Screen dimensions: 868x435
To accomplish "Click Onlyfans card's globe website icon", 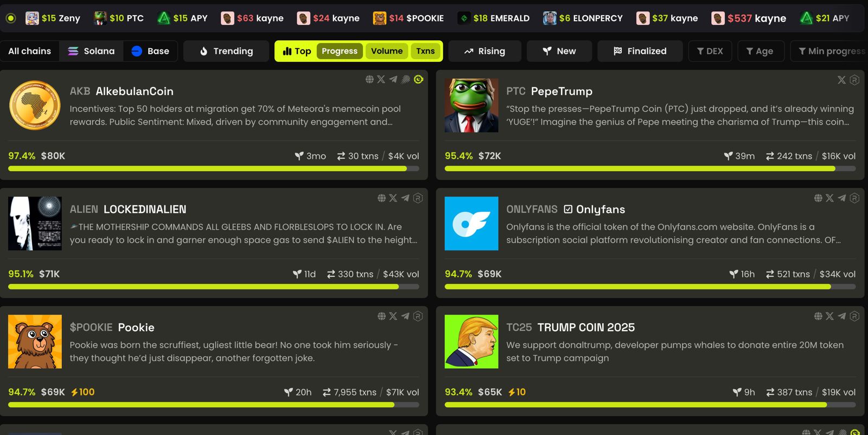I will point(818,198).
